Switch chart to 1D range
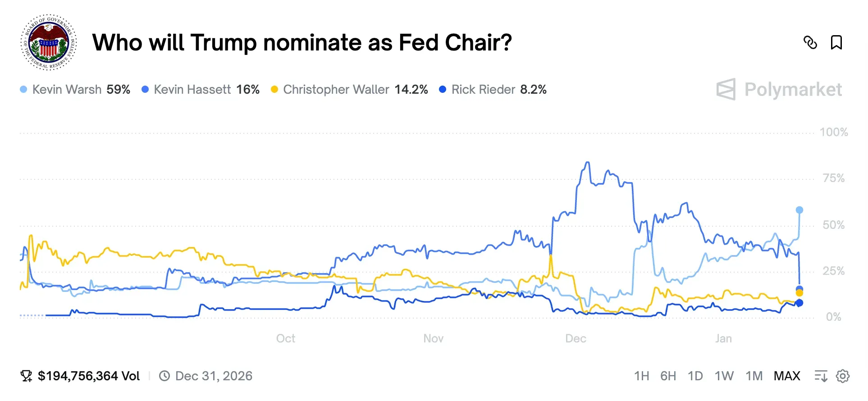The width and height of the screenshot is (868, 401). (x=695, y=376)
